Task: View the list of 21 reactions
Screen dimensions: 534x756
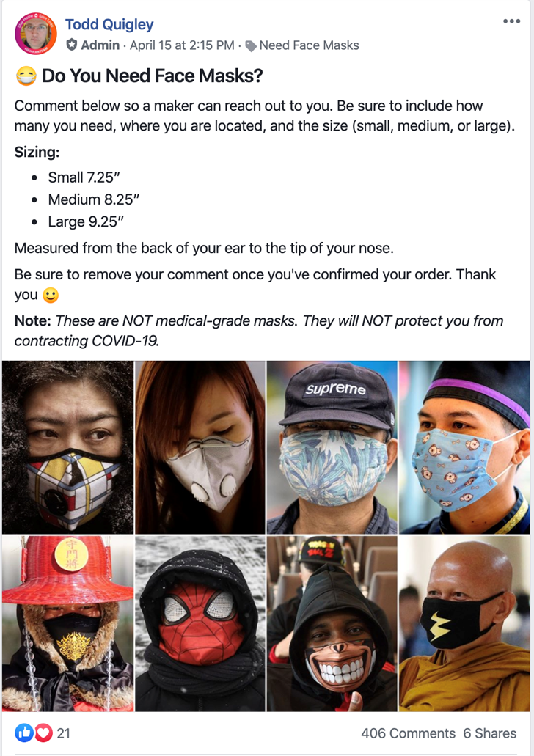Action: [64, 733]
